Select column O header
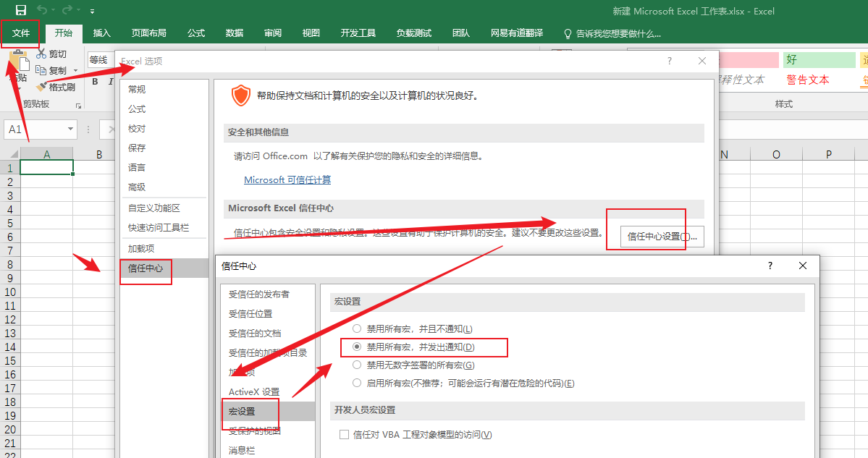Screen dimensions: 868x458 [x=776, y=154]
